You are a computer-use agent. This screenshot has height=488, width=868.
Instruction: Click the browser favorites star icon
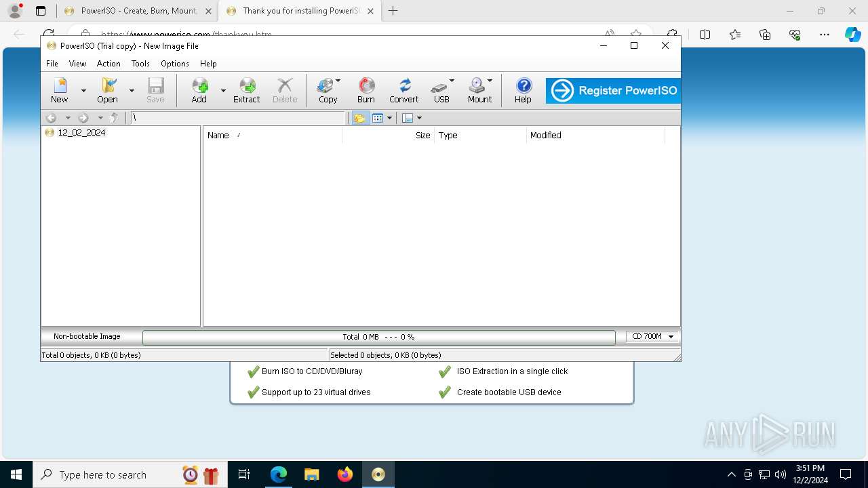click(x=635, y=35)
